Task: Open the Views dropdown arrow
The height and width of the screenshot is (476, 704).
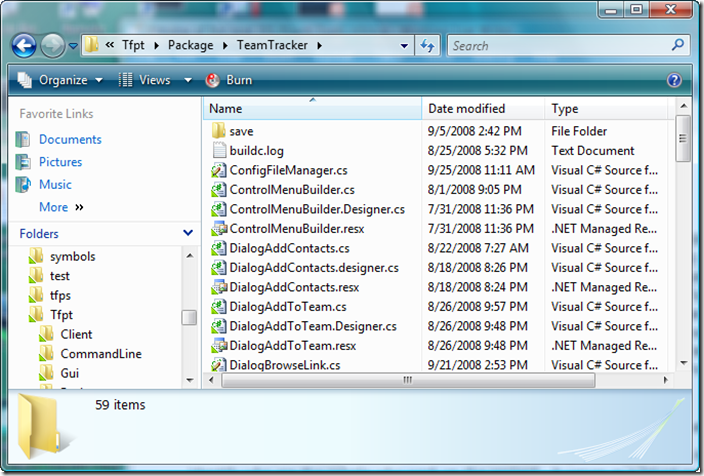Action: click(x=188, y=80)
